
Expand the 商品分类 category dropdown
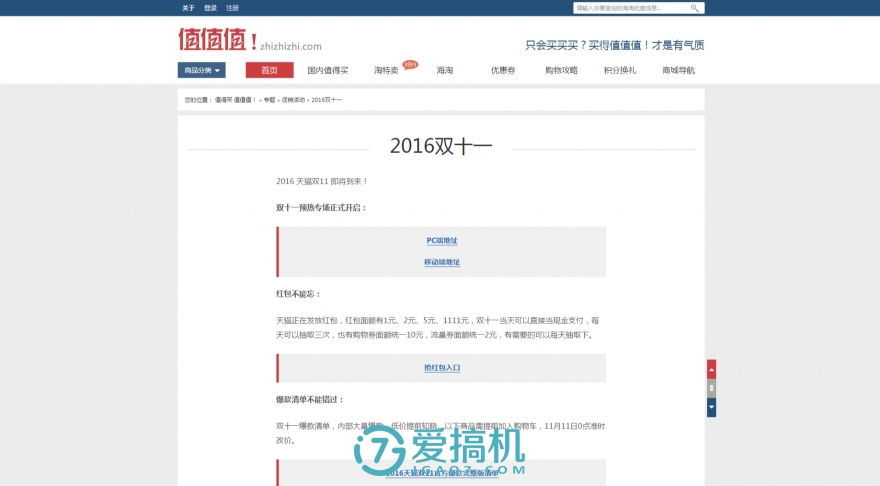coord(201,70)
